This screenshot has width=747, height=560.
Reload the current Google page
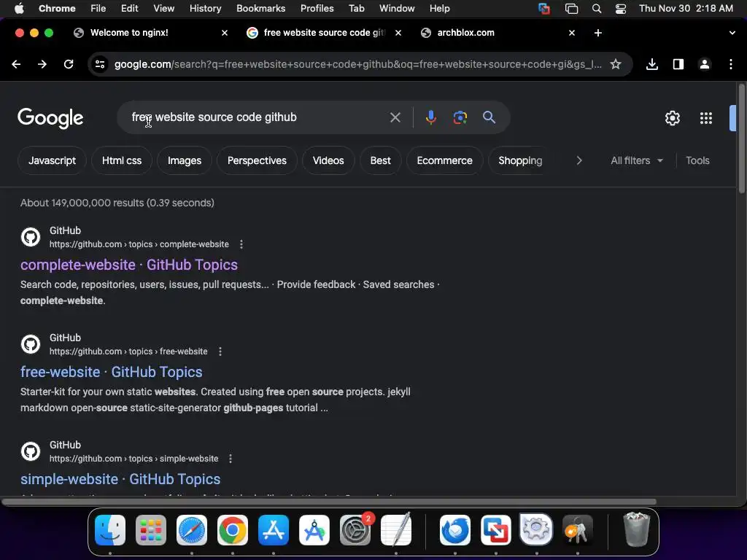69,64
